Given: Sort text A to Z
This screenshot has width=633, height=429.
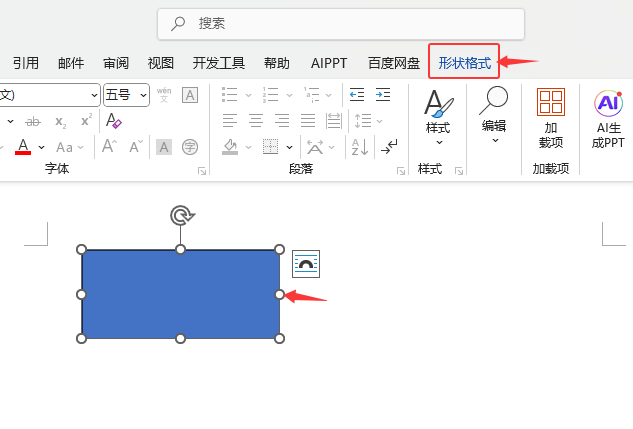Looking at the screenshot, I should 359,147.
